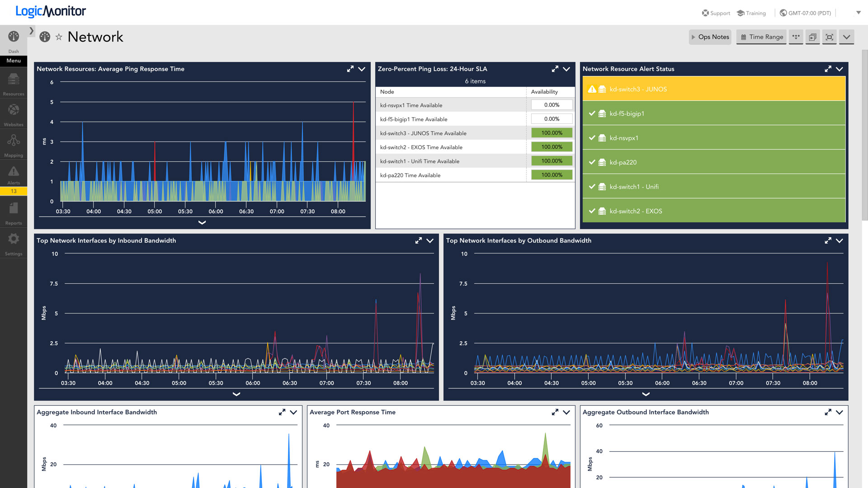
Task: Click 100.00% availability for kd-switch3 - JUNOS
Action: point(552,133)
